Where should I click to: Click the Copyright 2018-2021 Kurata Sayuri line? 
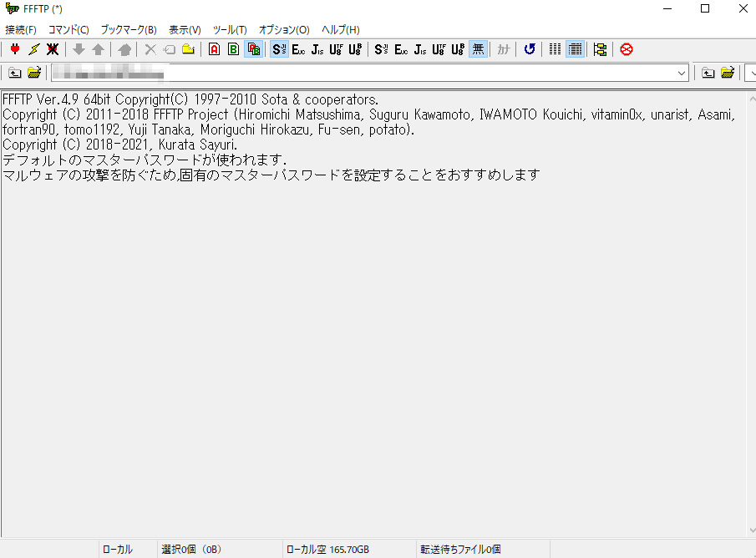[120, 145]
